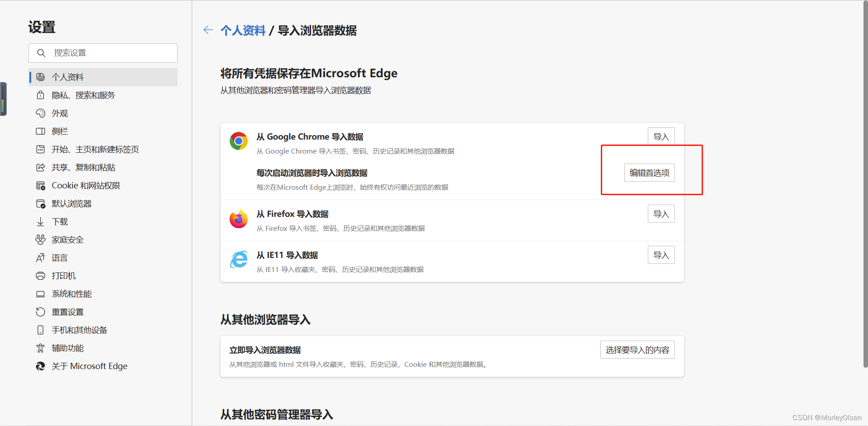Viewport: 868px width, 426px height.
Task: Click the Cookie 和网站权限 icon
Action: (x=40, y=185)
